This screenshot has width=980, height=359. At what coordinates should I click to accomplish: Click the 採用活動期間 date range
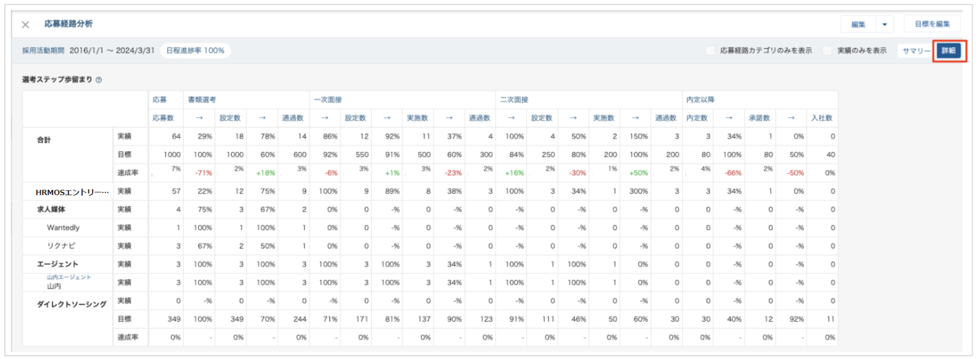click(111, 50)
